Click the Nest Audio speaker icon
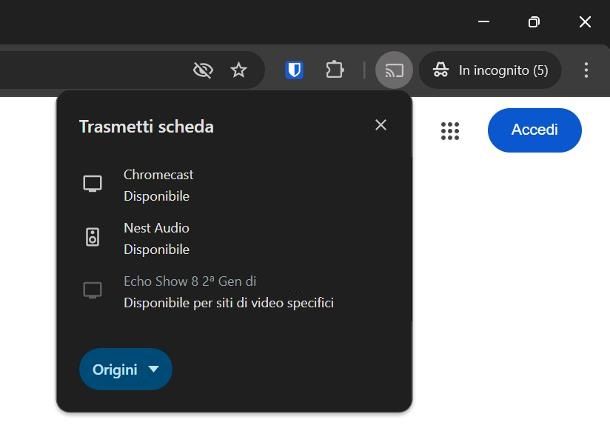The image size is (610, 448). pos(93,237)
